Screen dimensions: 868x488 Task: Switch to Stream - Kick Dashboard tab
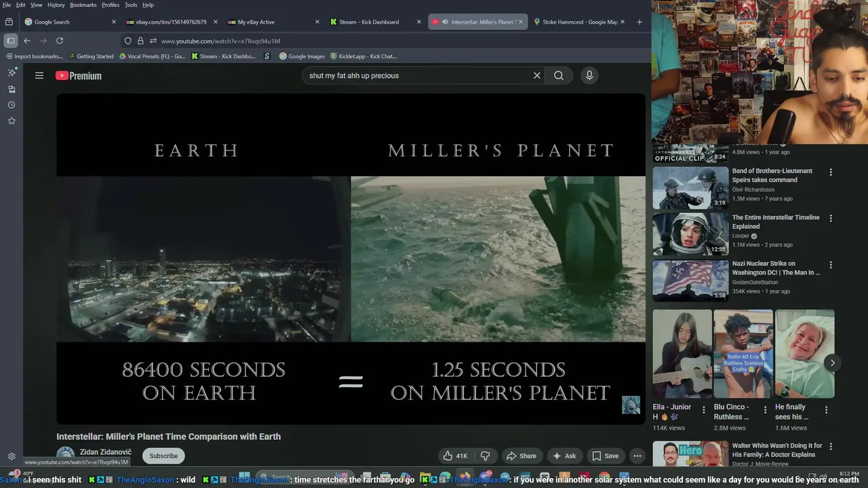pos(376,22)
